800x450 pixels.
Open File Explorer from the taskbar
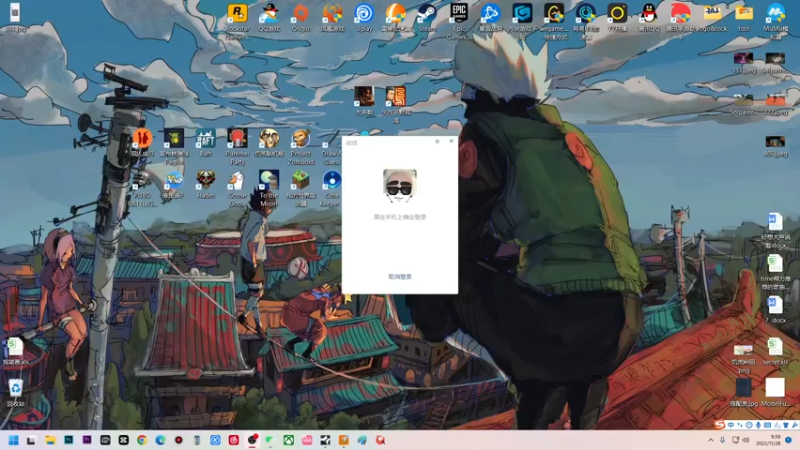(x=50, y=440)
